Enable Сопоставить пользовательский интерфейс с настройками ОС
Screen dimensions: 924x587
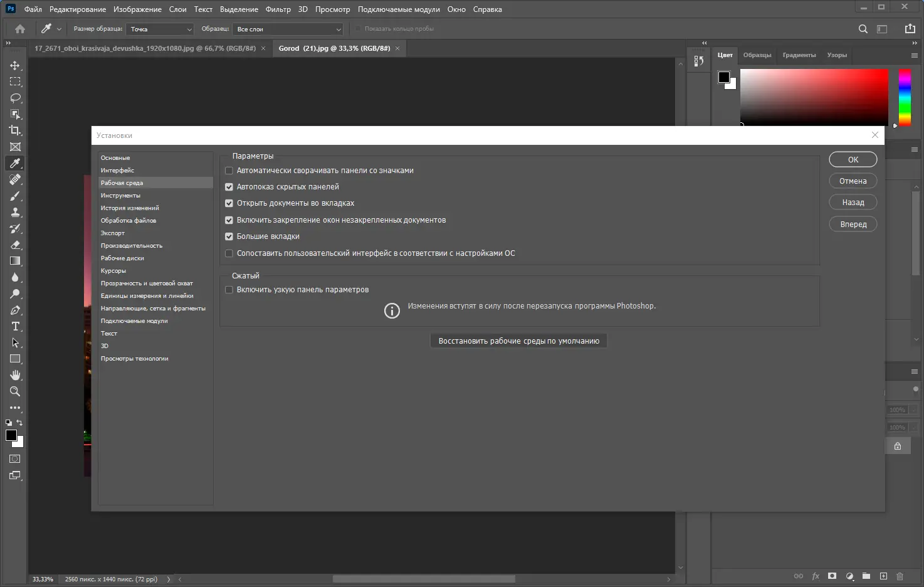[229, 253]
